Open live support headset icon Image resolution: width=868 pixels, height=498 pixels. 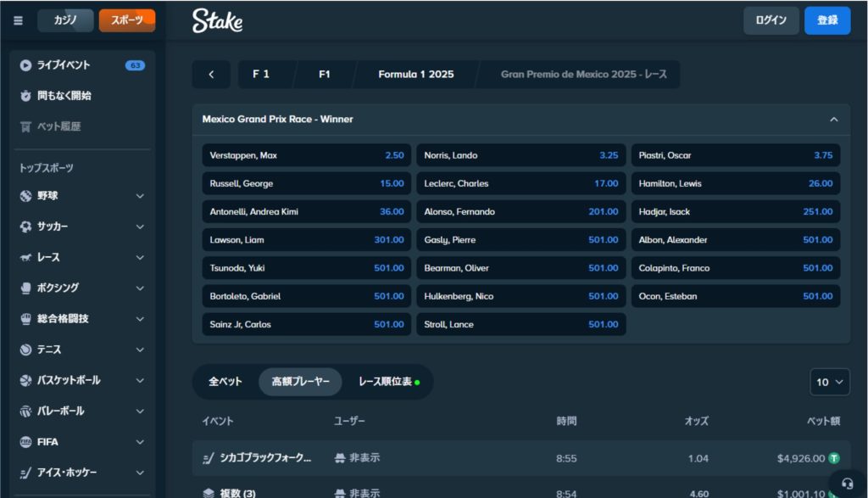point(848,482)
